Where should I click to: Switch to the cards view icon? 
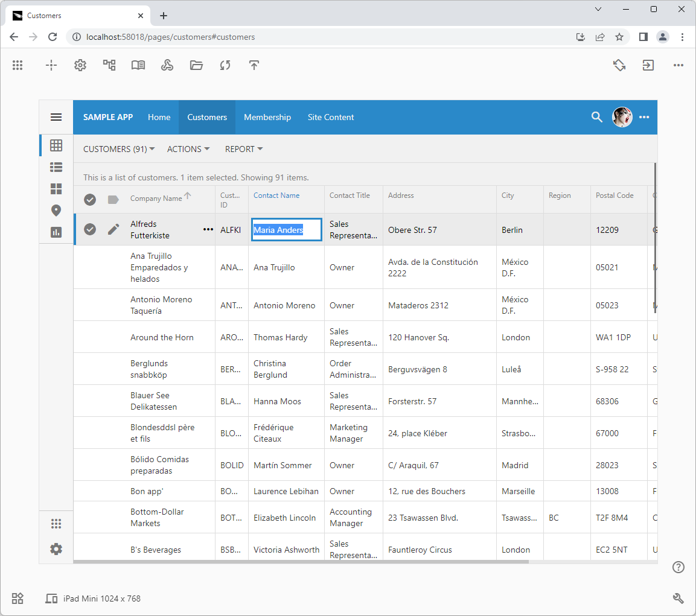[56, 189]
